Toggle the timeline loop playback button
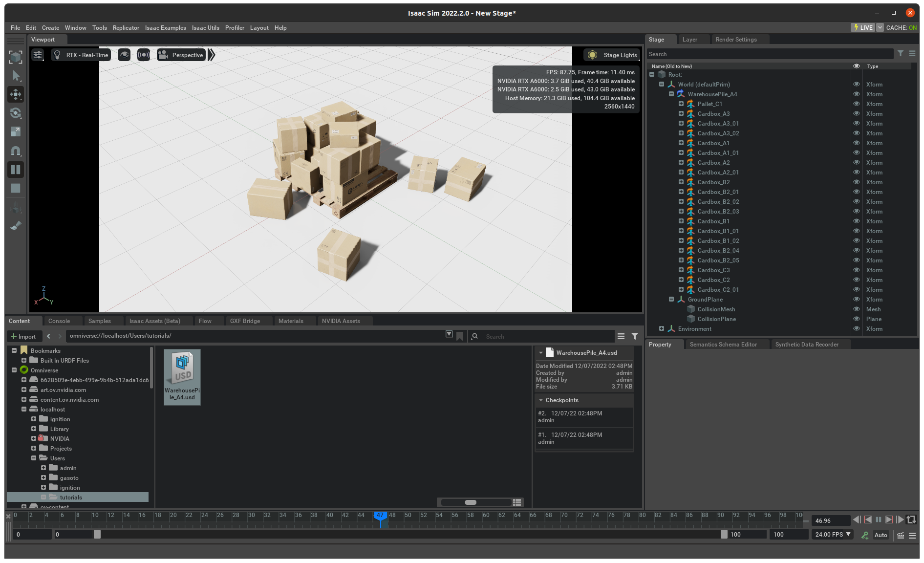This screenshot has width=924, height=563. click(911, 520)
